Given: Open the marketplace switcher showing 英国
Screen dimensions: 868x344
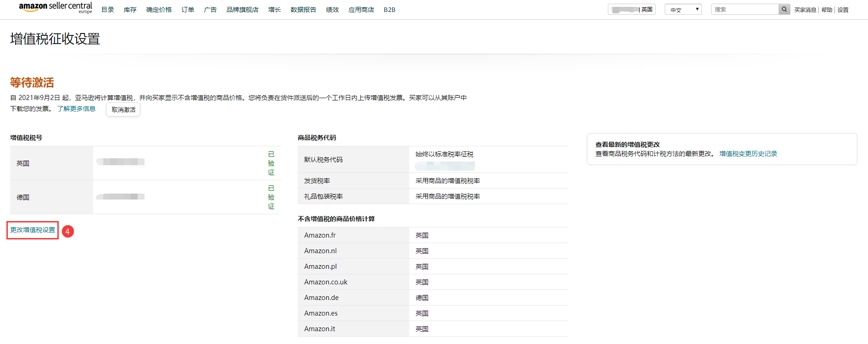Looking at the screenshot, I should coord(632,10).
